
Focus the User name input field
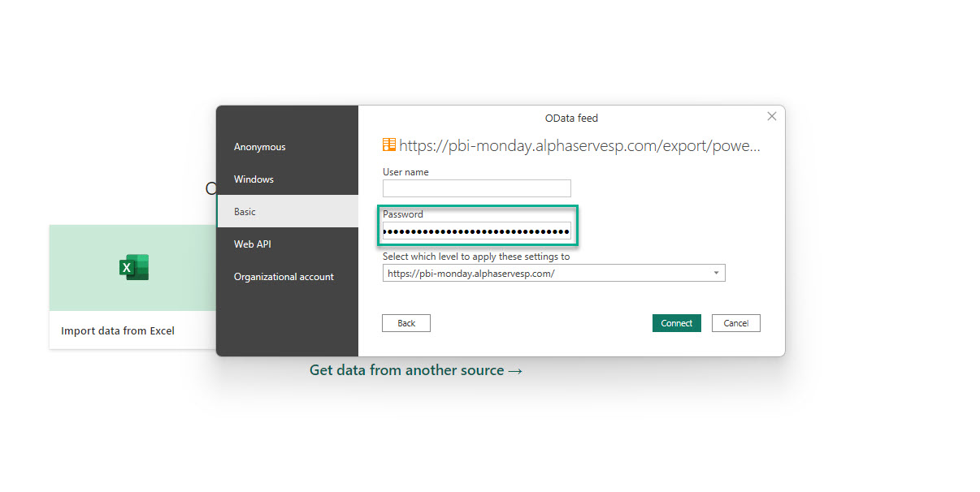pyautogui.click(x=477, y=188)
